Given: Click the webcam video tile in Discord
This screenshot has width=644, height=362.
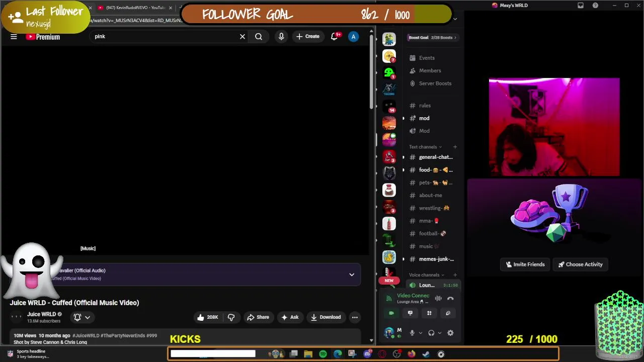Looking at the screenshot, I should [x=554, y=127].
